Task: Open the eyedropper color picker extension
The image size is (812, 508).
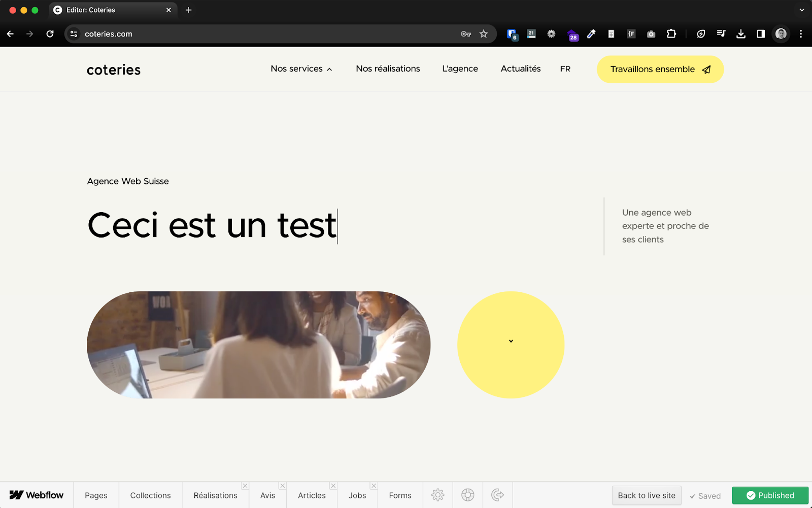Action: [x=591, y=34]
